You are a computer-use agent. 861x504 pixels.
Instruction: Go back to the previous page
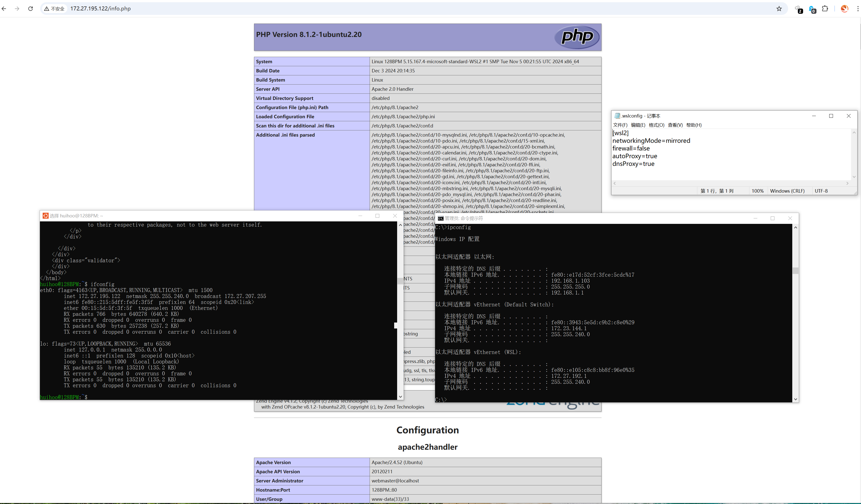tap(4, 8)
